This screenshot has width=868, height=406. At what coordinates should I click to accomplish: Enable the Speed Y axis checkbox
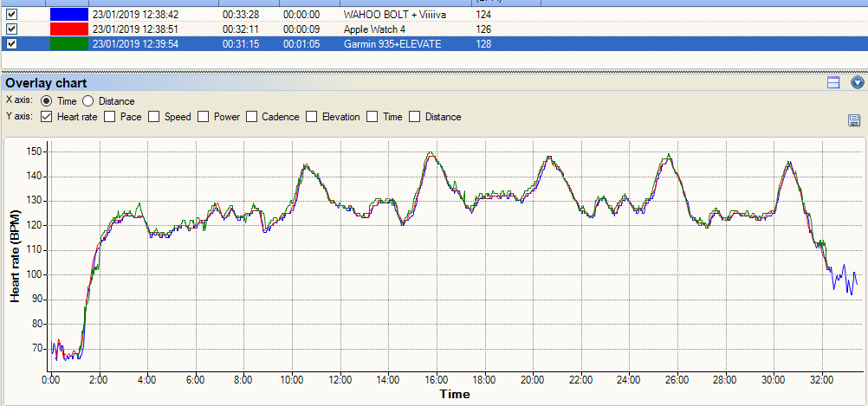[x=154, y=117]
